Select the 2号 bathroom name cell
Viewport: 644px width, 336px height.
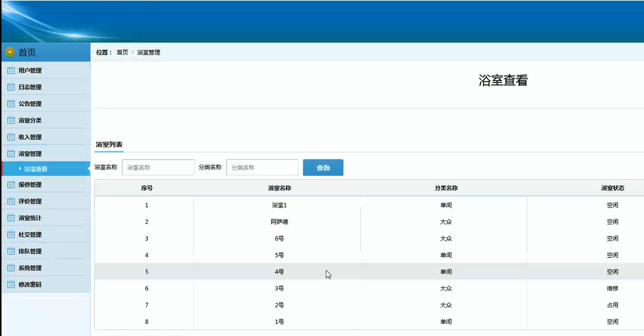tap(279, 305)
